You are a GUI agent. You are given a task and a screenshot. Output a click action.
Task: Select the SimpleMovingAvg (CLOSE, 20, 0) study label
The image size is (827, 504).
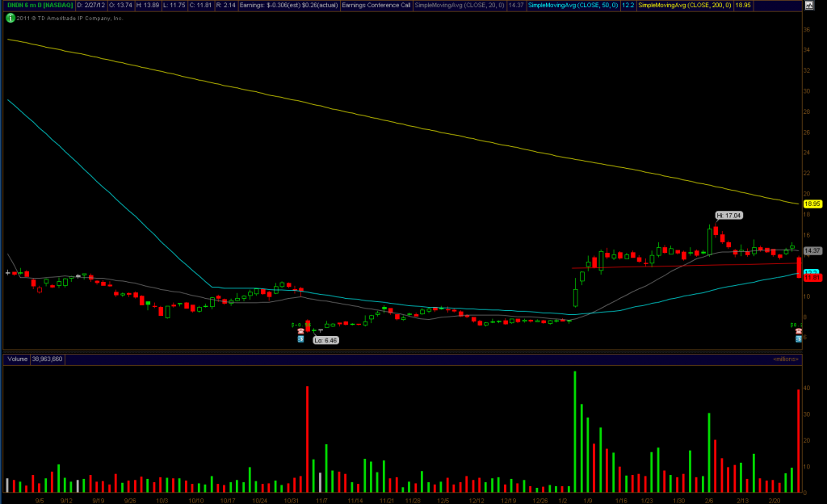[460, 6]
